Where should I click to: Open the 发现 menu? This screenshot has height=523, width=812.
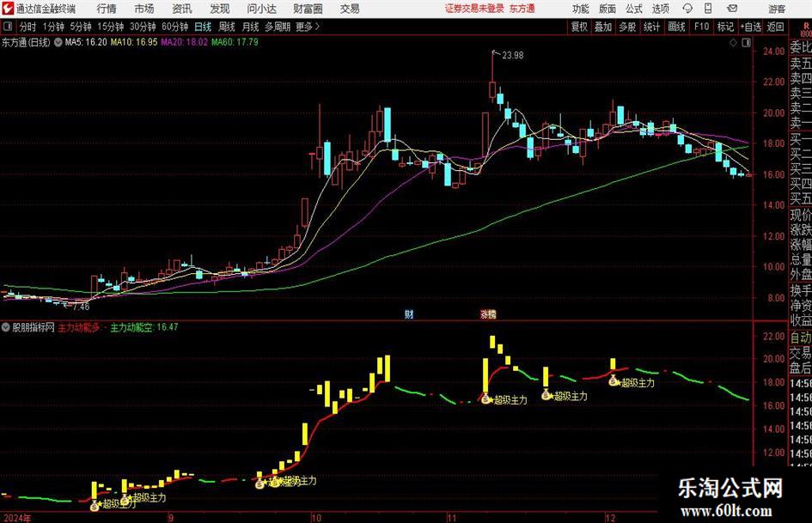[220, 9]
